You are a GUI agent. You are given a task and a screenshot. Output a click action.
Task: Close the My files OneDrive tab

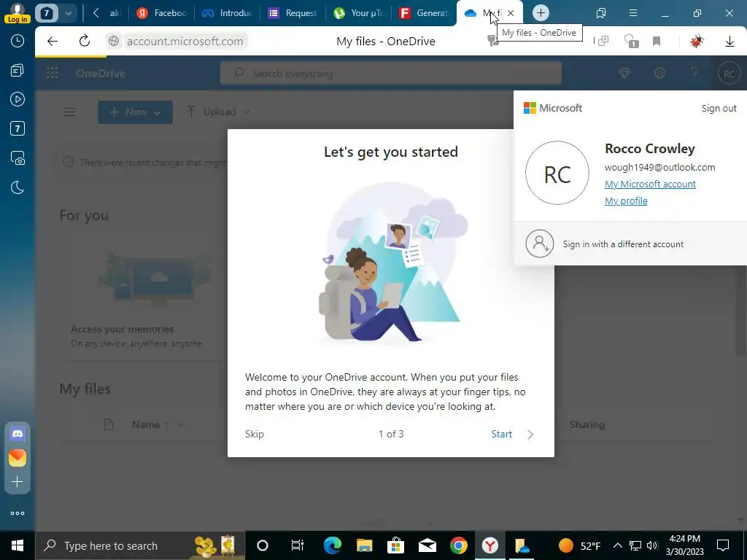(x=511, y=13)
